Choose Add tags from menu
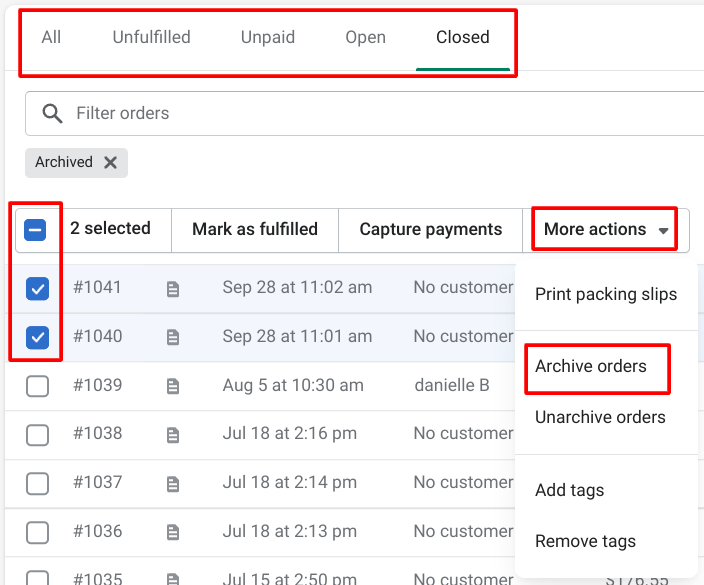 tap(569, 490)
